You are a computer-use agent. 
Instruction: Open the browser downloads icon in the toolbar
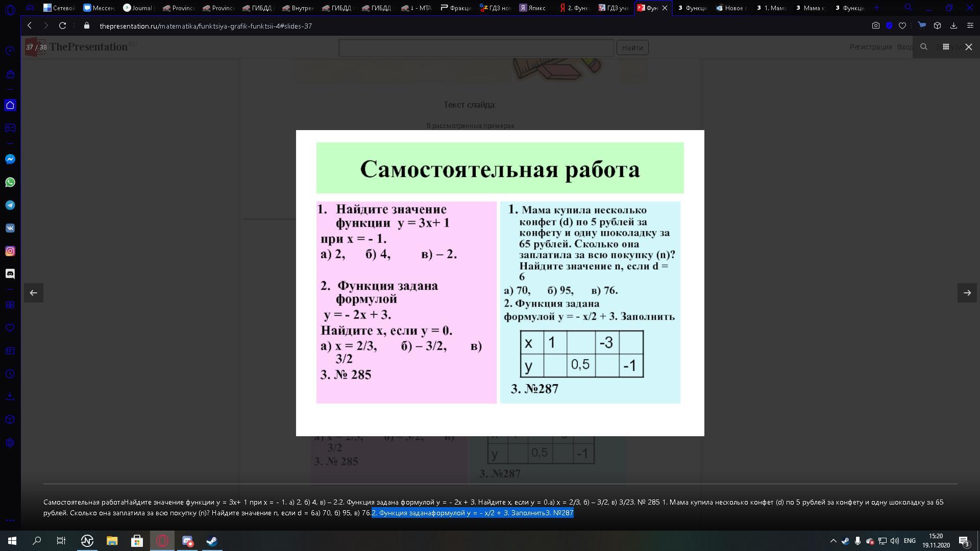(953, 26)
